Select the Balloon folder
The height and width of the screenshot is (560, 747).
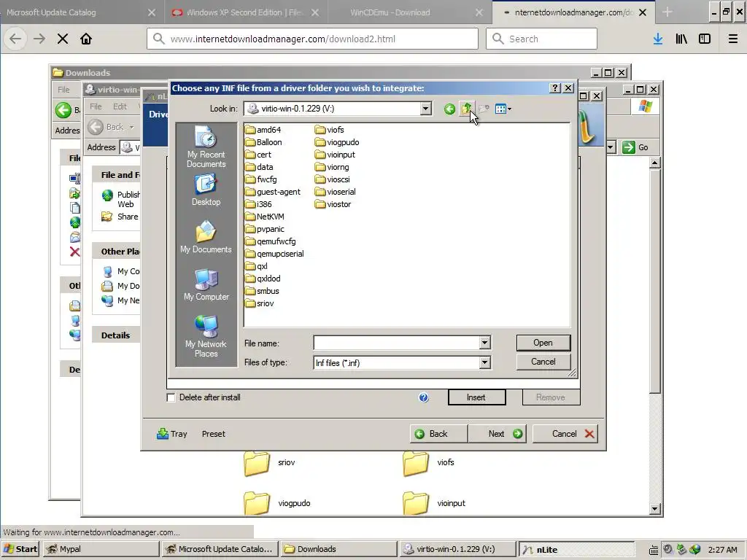263,142
